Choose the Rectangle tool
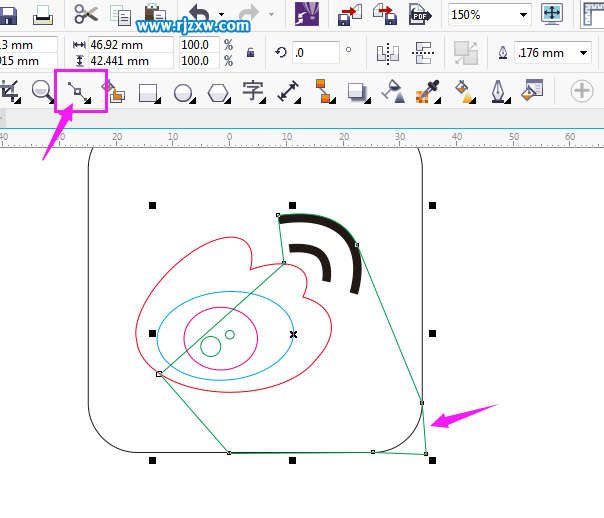Viewport: 604px width, 518px height. pyautogui.click(x=148, y=92)
